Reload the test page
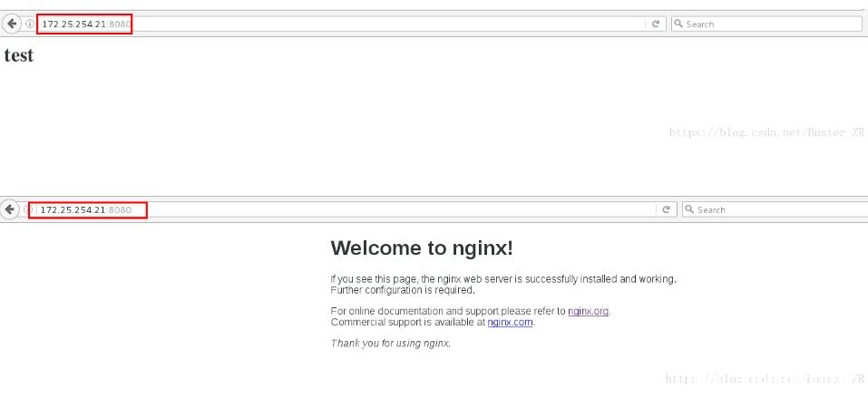 coord(656,24)
